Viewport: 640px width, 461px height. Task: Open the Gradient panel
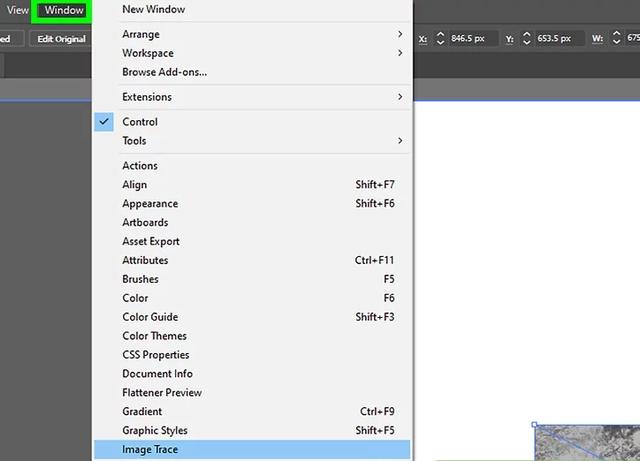coord(252,411)
